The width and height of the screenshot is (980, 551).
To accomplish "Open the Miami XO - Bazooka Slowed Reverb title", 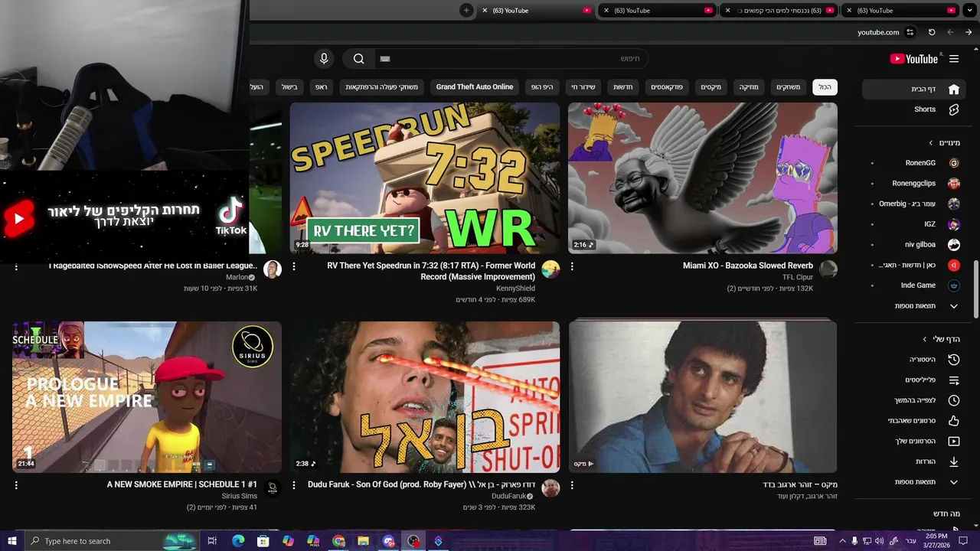I will point(748,266).
